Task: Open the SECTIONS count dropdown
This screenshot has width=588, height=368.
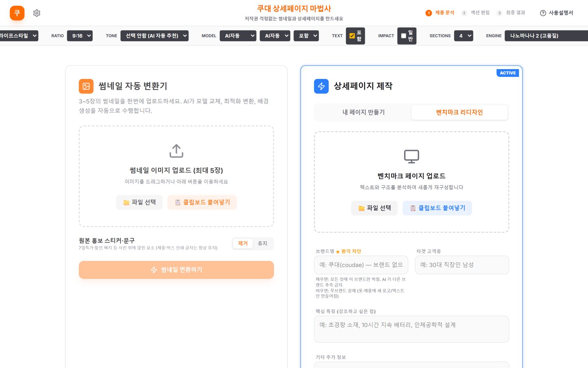Action: click(463, 36)
